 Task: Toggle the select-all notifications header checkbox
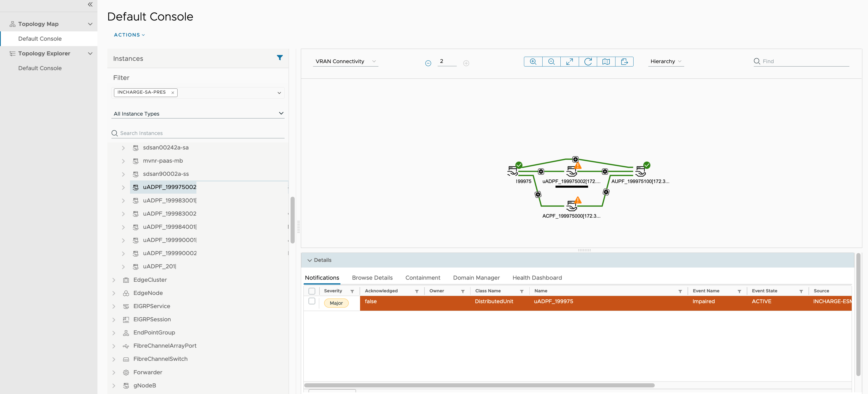[x=312, y=291]
